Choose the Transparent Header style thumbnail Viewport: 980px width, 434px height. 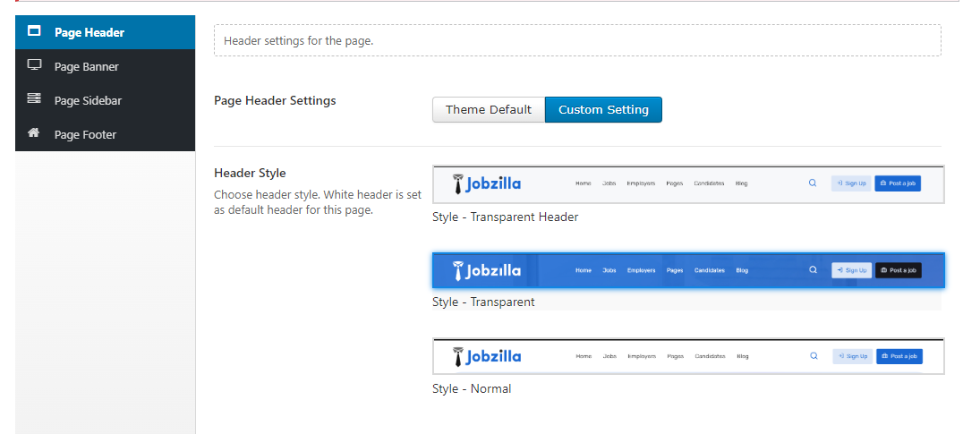(688, 184)
